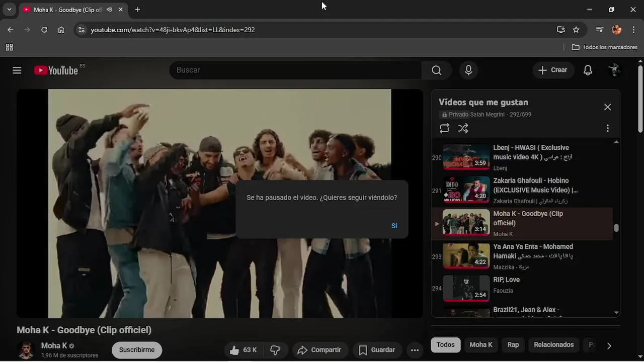Screen dimensions: 644x362
Task: Click the Lbenj channel name
Action: (500, 168)
